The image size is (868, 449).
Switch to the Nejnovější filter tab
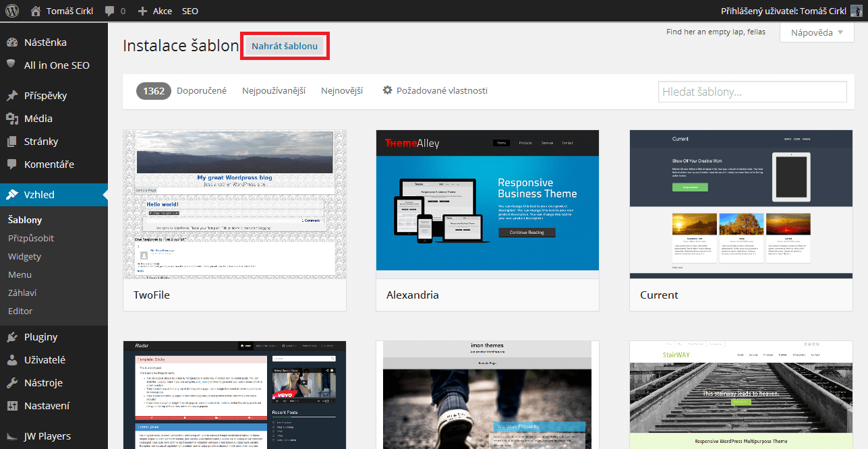click(342, 90)
